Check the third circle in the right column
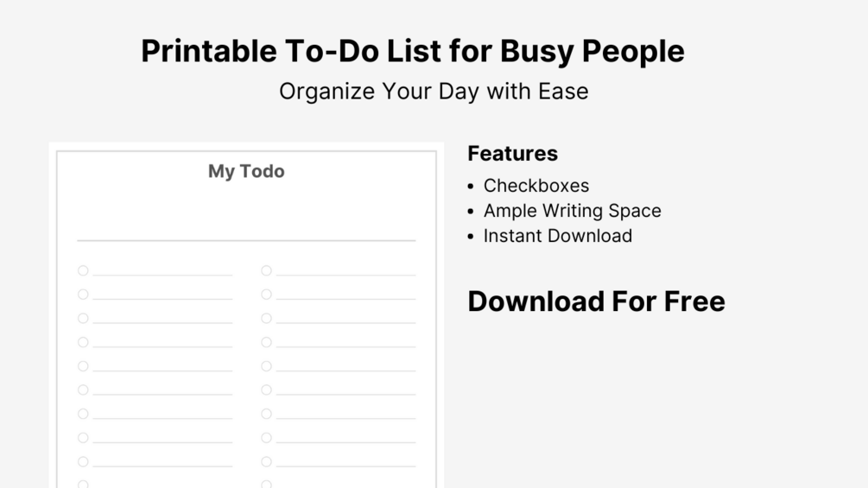 coord(266,319)
